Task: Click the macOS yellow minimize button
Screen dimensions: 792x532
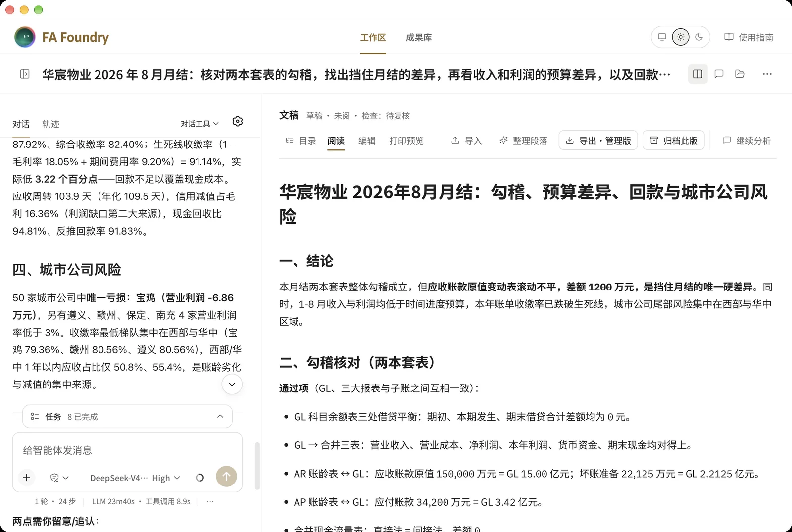Action: [24, 10]
